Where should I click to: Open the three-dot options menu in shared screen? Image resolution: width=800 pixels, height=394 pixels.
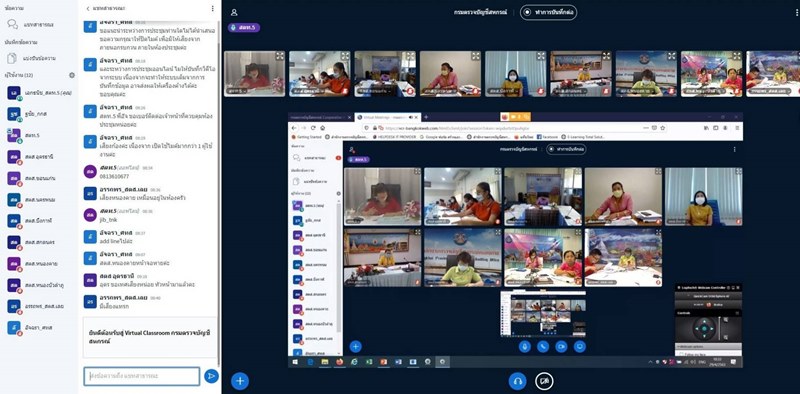point(735,149)
